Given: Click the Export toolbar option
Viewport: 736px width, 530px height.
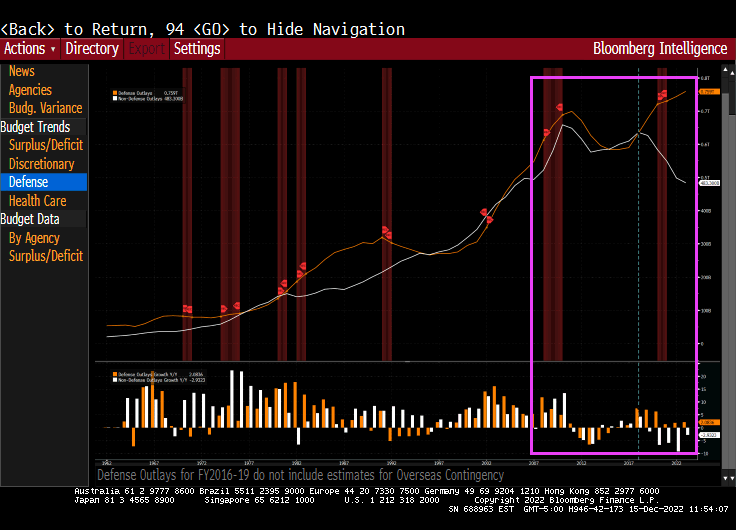Looking at the screenshot, I should tap(147, 48).
